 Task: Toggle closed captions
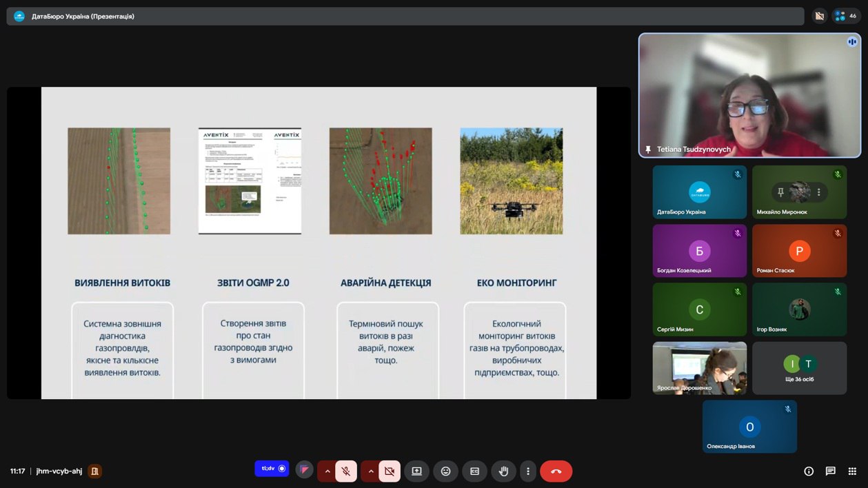click(474, 471)
